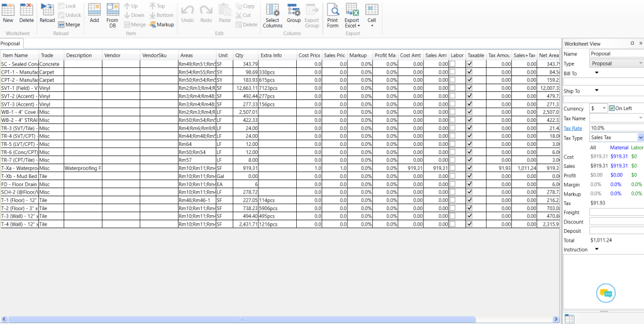Expand the Bill To section

click(596, 73)
